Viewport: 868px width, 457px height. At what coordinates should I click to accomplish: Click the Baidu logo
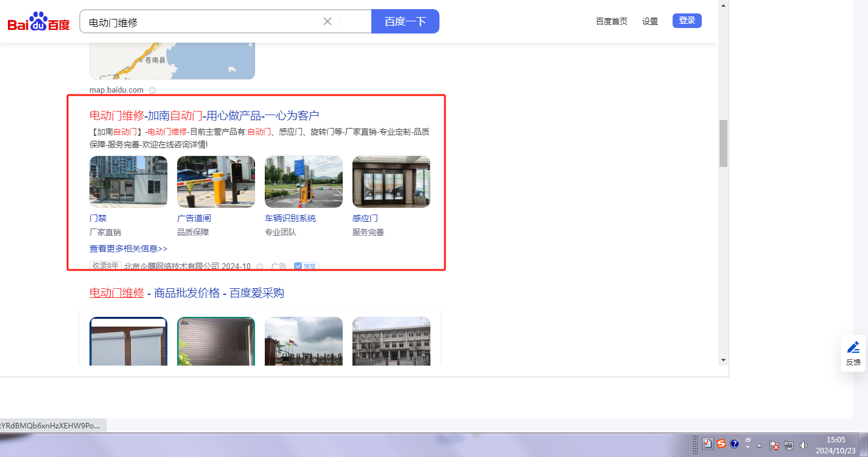coord(38,21)
